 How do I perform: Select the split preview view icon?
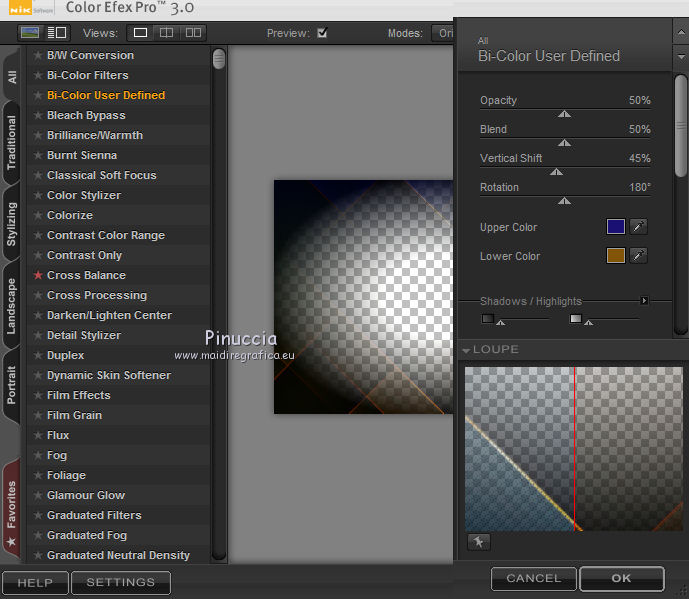tap(167, 33)
